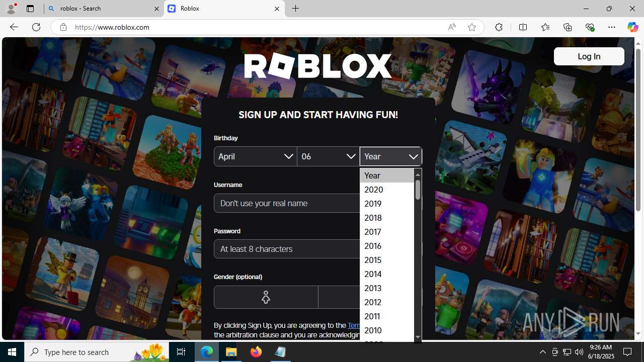Click the ROBLOX logo
644x362 pixels.
[318, 66]
